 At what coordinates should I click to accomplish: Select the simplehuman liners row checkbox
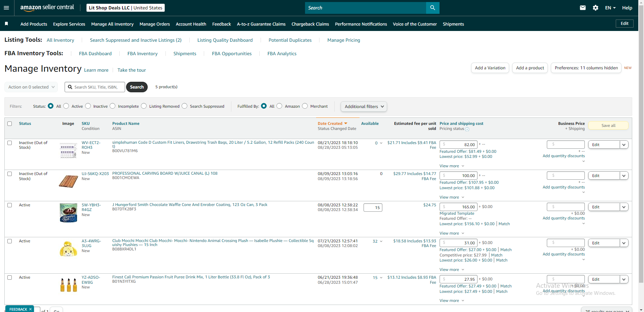(10, 143)
